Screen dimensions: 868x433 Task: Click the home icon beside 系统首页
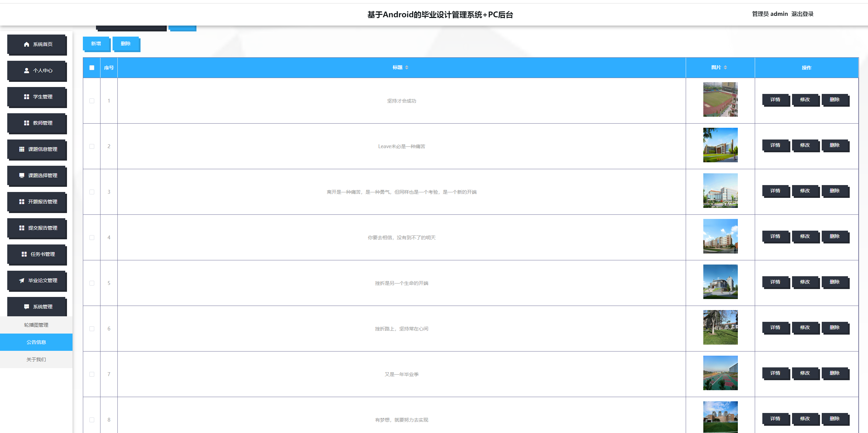(26, 44)
